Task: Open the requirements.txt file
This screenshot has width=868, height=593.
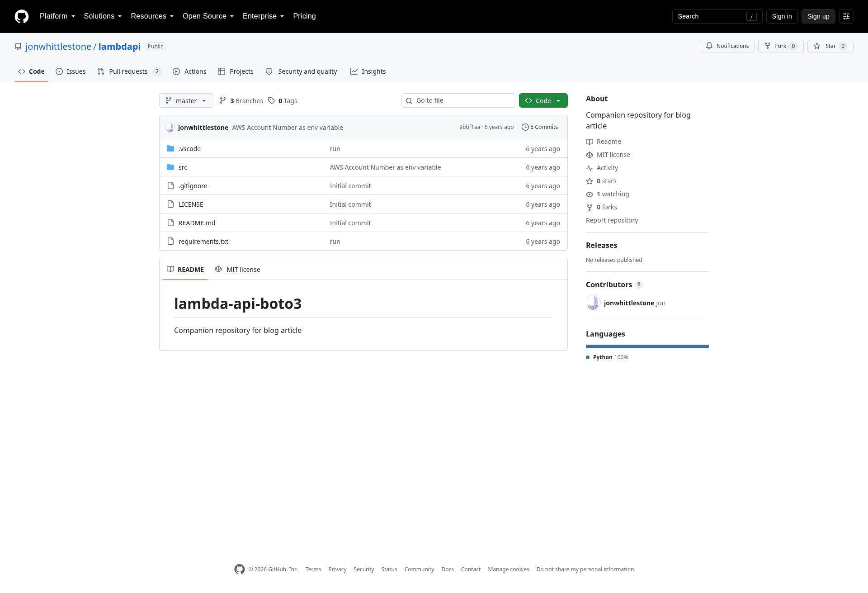Action: click(x=203, y=242)
